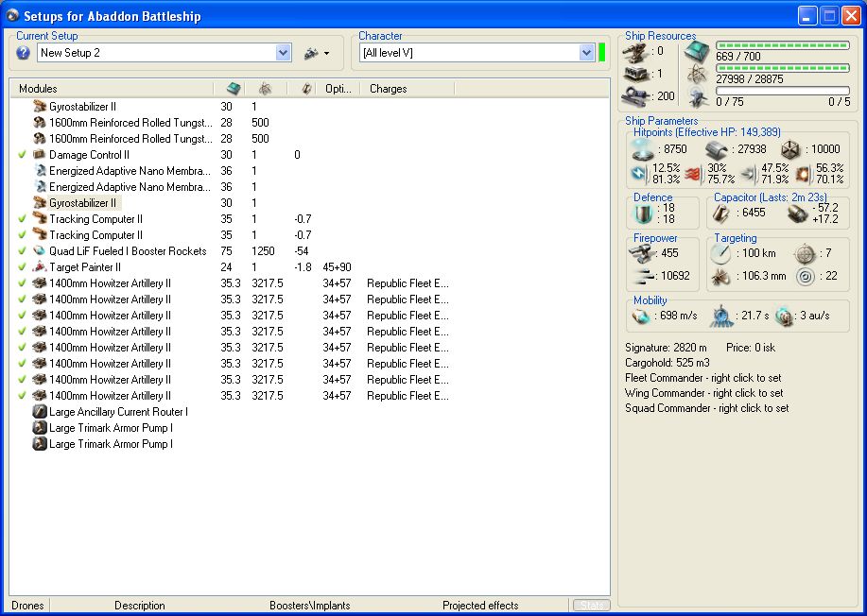Click the Defence shield icon

(642, 214)
